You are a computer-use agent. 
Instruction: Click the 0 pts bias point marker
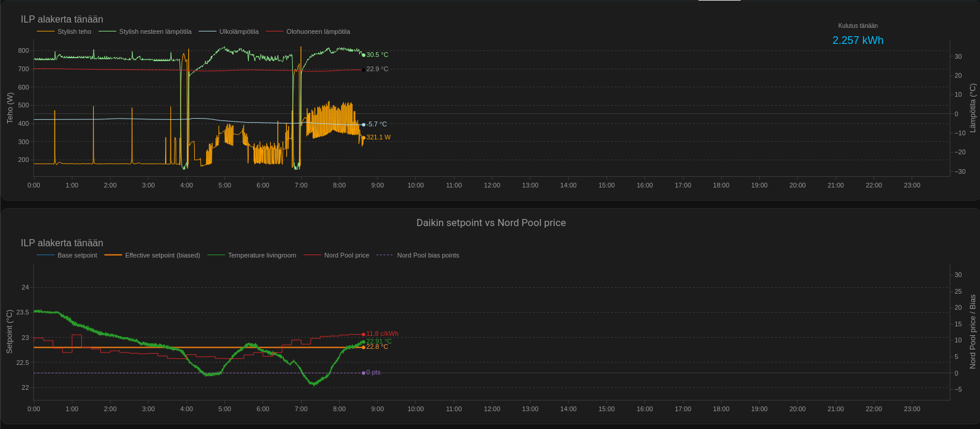(x=363, y=373)
